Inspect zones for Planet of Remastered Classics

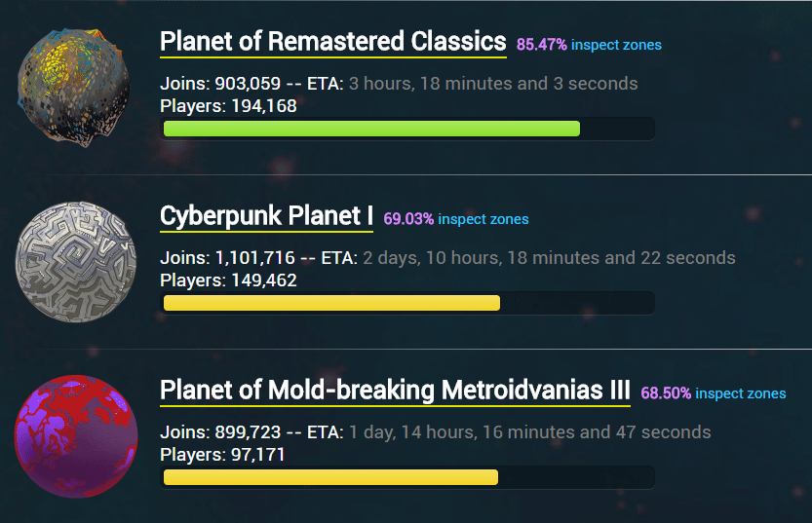point(616,45)
